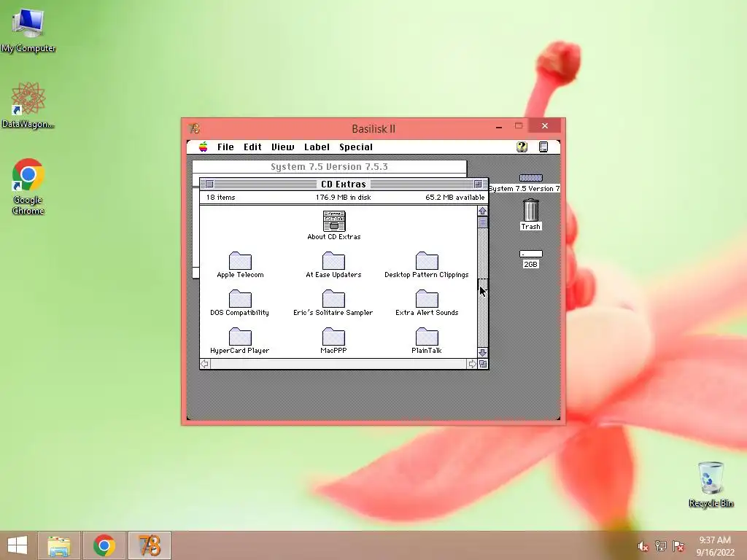Open the Apple menu in Basilisk II
Screen dimensions: 747x560
[204, 147]
